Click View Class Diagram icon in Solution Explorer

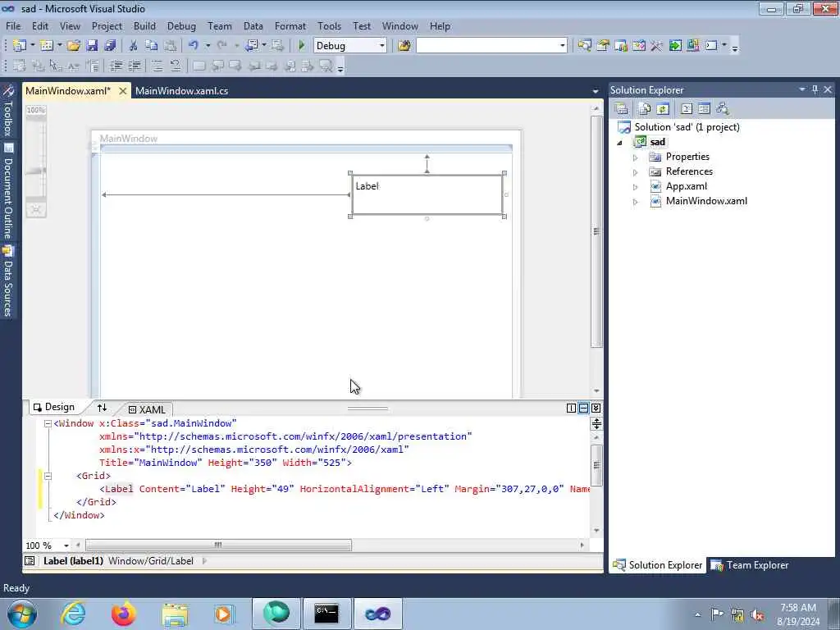point(722,109)
